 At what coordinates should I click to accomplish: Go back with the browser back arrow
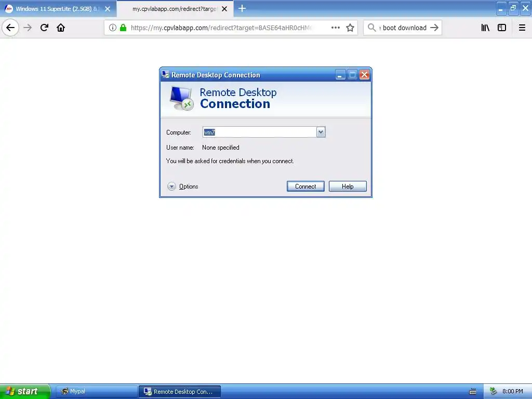[10, 28]
